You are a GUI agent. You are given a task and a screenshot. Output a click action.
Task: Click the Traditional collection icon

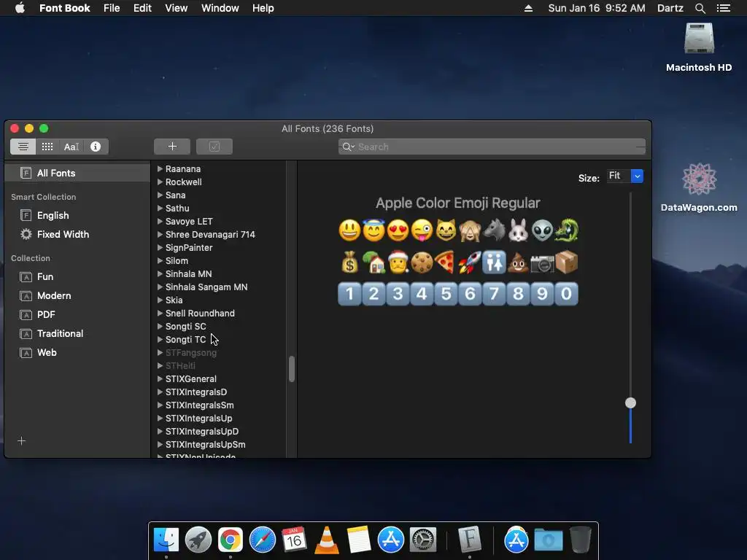[26, 333]
